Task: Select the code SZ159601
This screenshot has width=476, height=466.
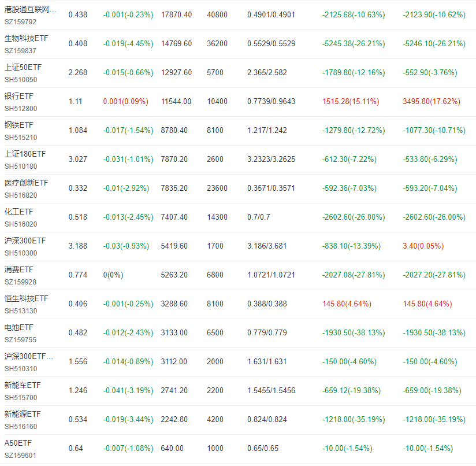Action: click(20, 456)
